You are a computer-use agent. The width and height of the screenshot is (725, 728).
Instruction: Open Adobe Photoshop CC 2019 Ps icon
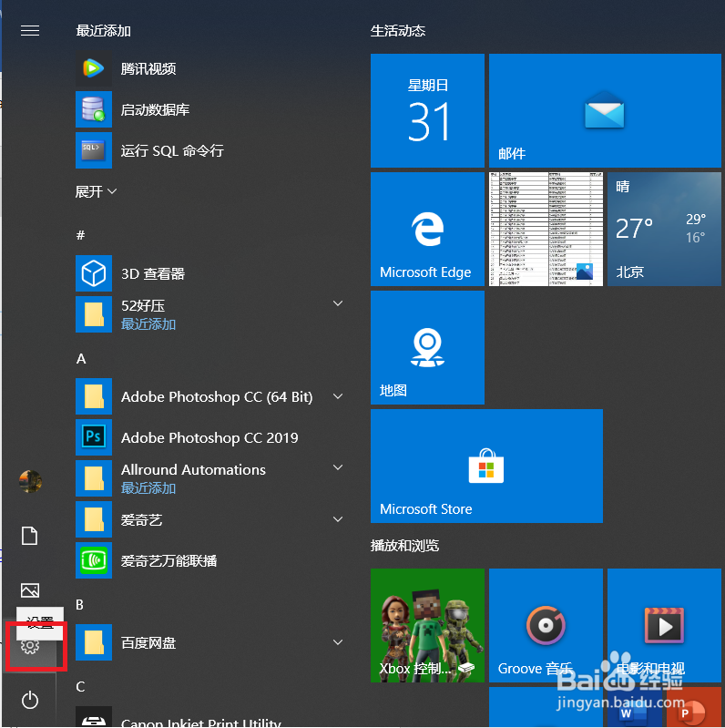(x=94, y=437)
